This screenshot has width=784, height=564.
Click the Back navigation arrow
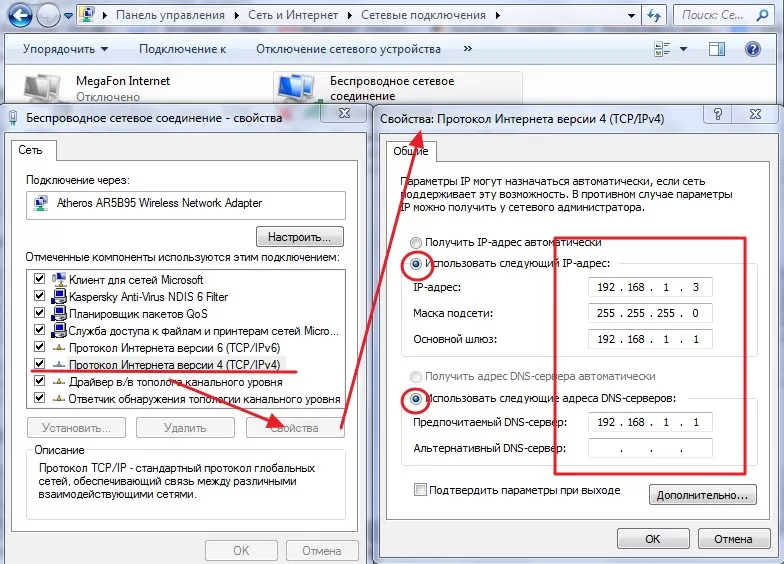(20, 15)
